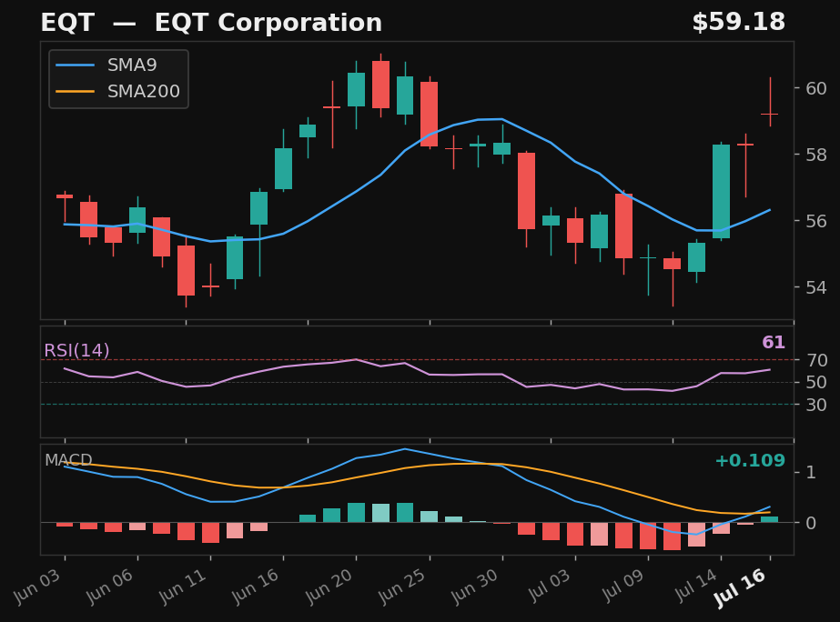Click the MACD value +0.109 readout
The image size is (840, 622).
750,460
